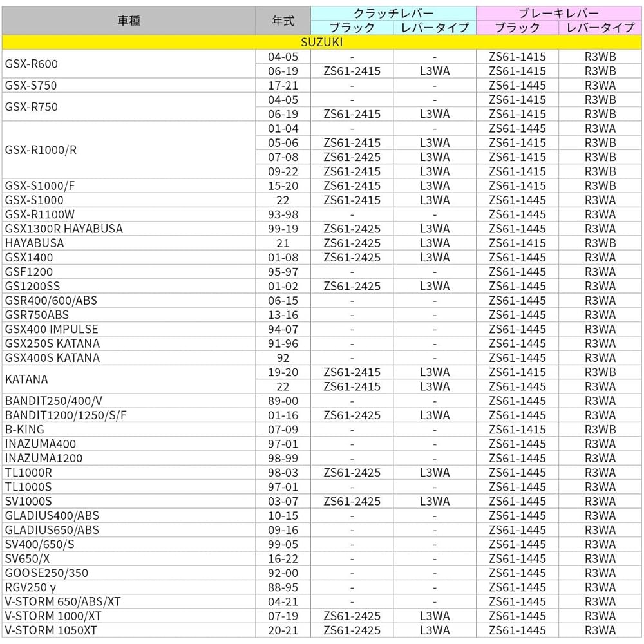Image resolution: width=644 pixels, height=644 pixels.
Task: Click R3WA in GSF1200 row
Action: click(600, 272)
